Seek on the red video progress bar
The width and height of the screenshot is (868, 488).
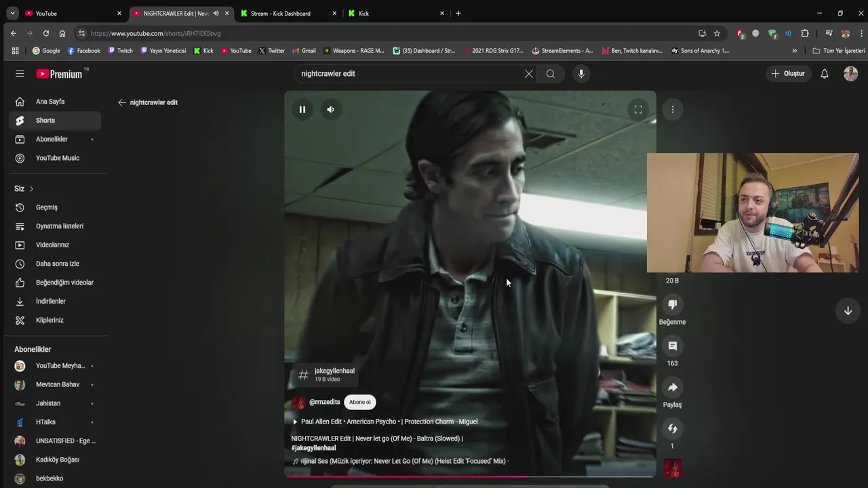tap(470, 476)
